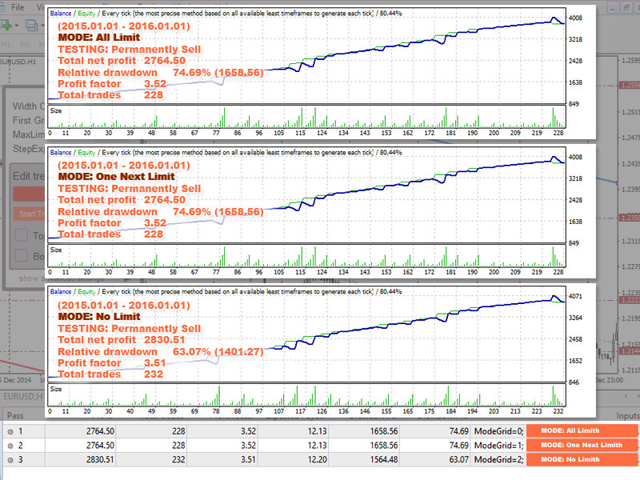Select the M1 timeframe button
Screen dimensions: 640x480
pos(7,44)
